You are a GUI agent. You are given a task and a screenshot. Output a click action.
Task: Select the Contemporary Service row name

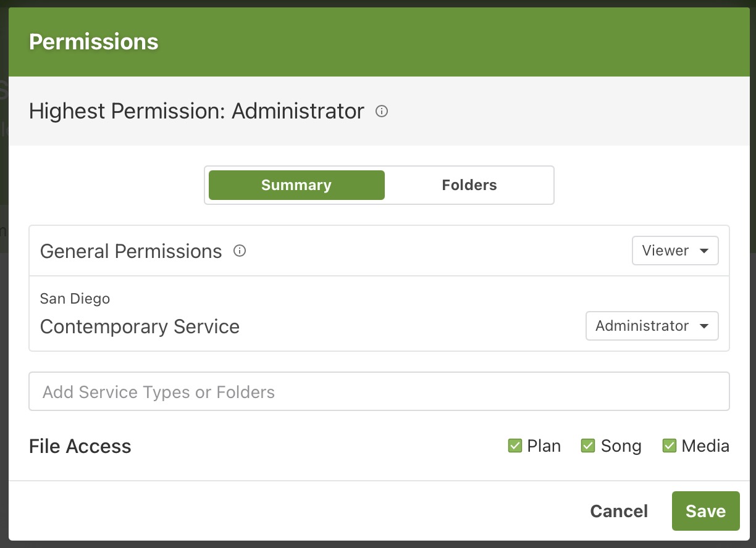pyautogui.click(x=140, y=326)
